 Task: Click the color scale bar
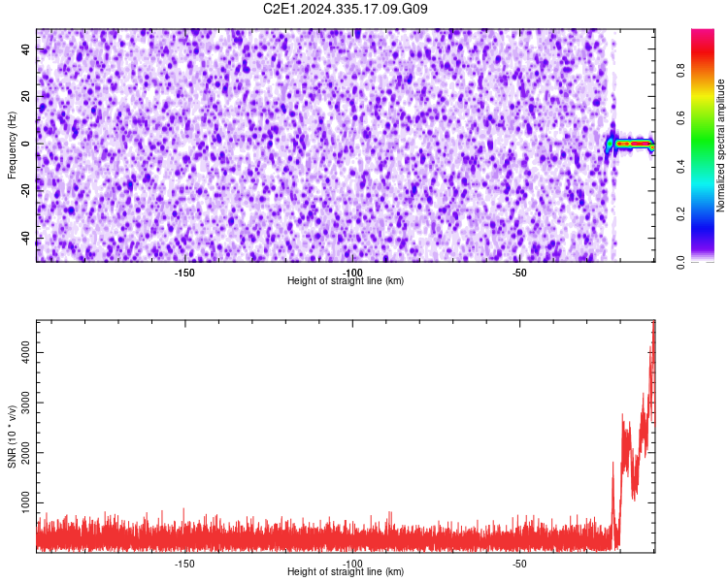703,145
